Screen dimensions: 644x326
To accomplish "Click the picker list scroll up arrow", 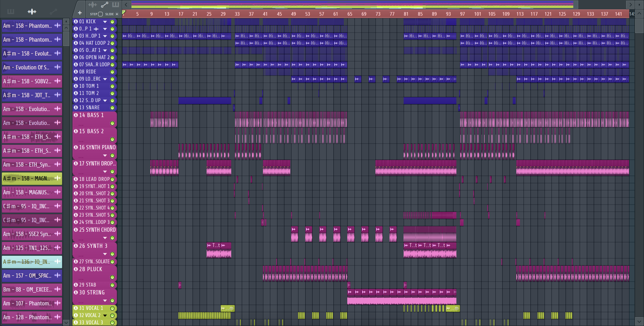I will click(x=66, y=28).
